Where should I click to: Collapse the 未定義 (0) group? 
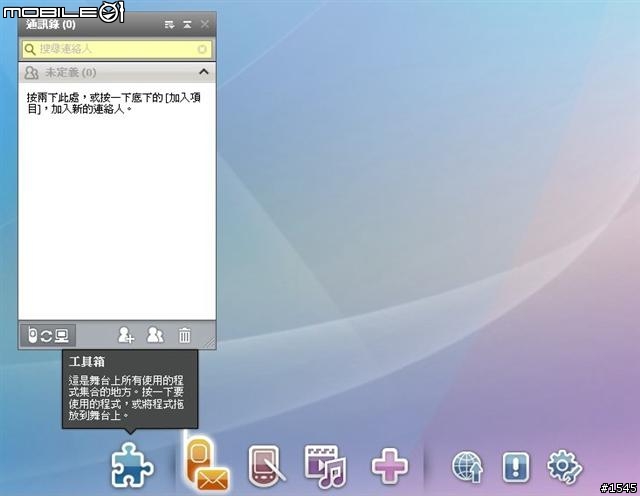point(204,72)
